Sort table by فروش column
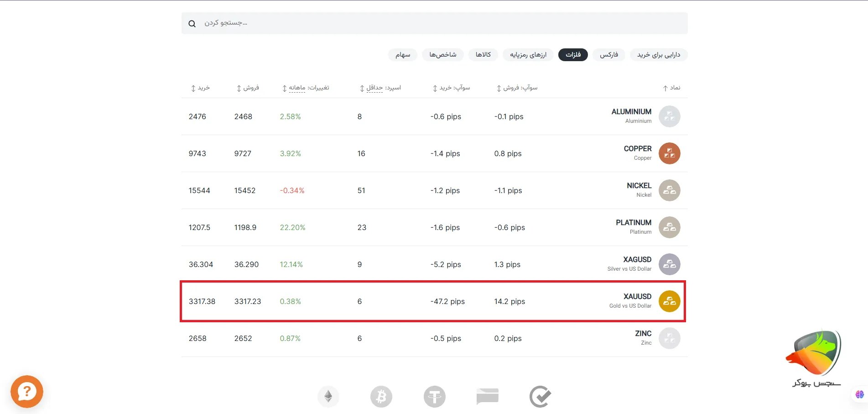Viewport: 868px width, 414px height. pos(248,88)
